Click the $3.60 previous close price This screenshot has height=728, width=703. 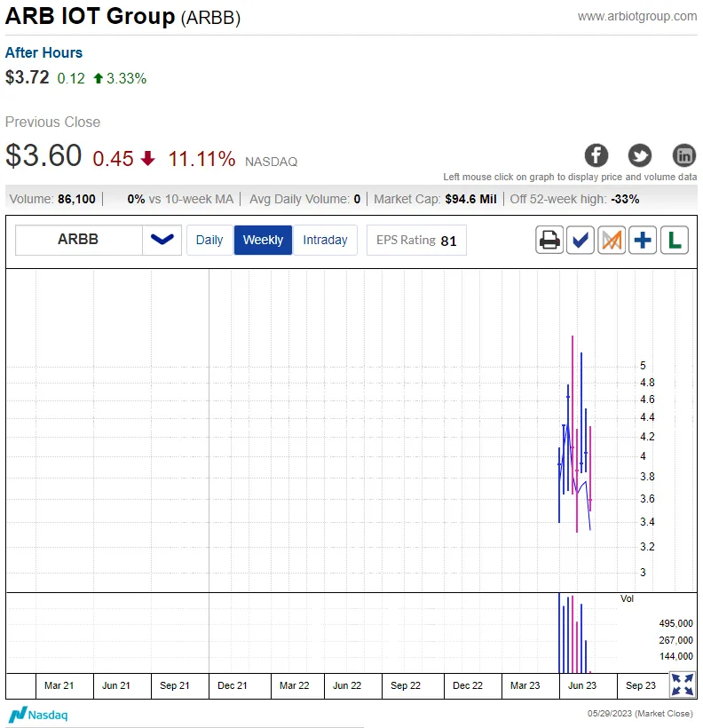click(x=43, y=155)
